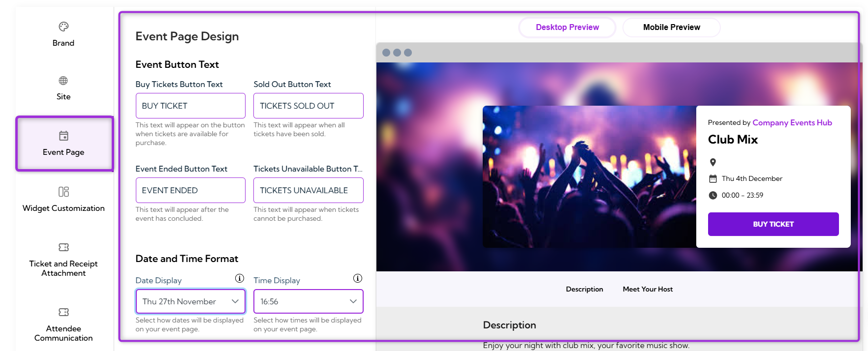
Task: Click the Event Page calendar icon
Action: tap(63, 136)
